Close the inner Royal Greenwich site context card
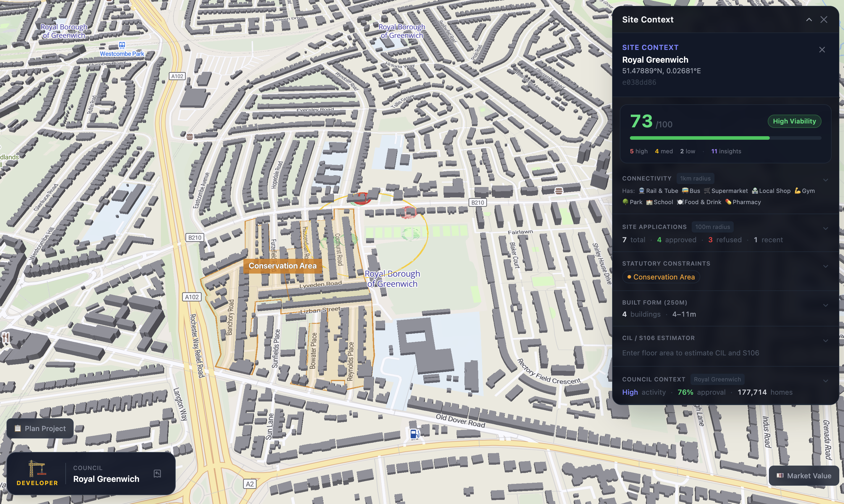Viewport: 844px width, 504px height. 822,50
